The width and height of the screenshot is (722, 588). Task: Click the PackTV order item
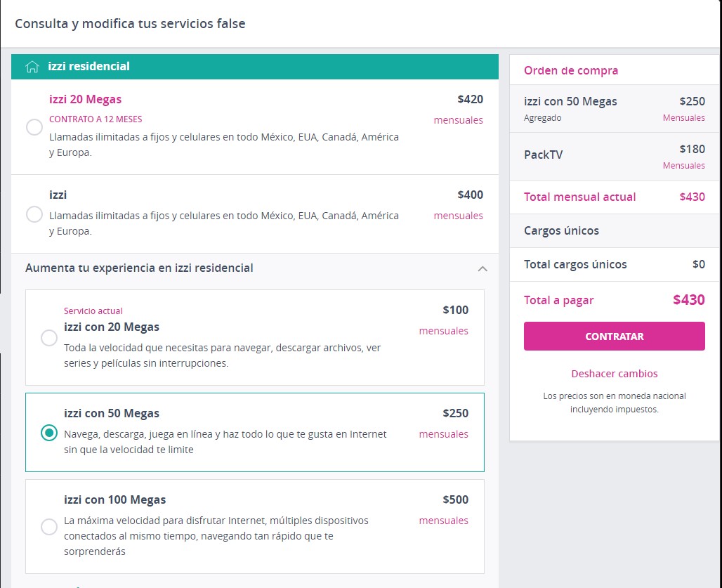[x=543, y=155]
